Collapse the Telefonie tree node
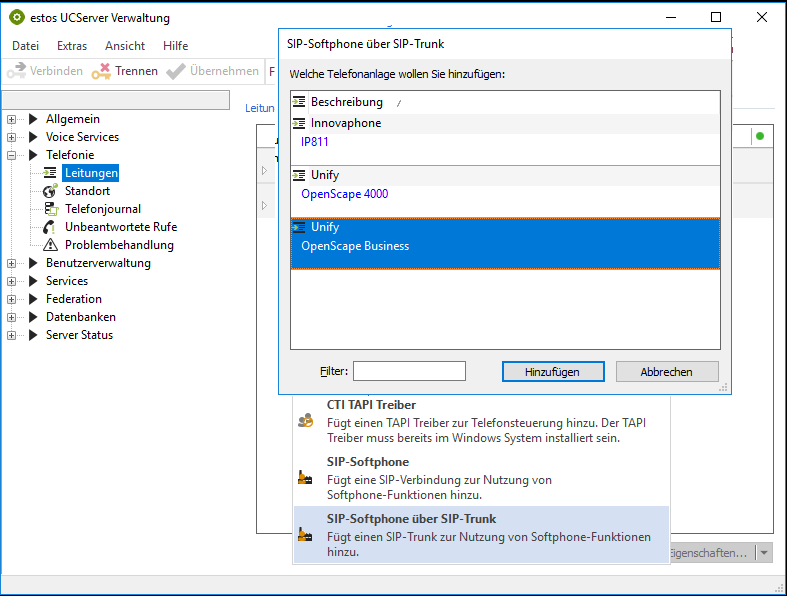The image size is (787, 596). pyautogui.click(x=12, y=155)
